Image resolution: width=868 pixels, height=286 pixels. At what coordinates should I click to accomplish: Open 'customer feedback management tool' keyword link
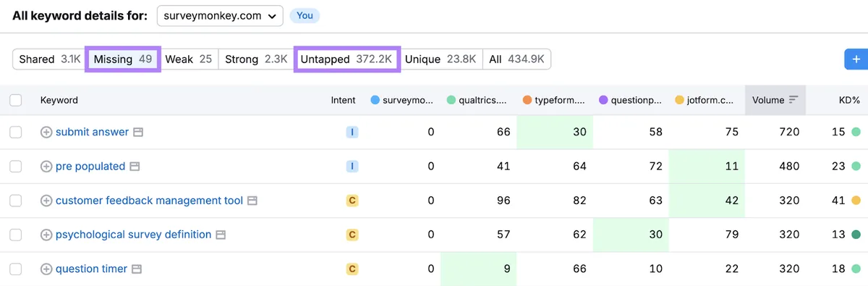click(149, 201)
